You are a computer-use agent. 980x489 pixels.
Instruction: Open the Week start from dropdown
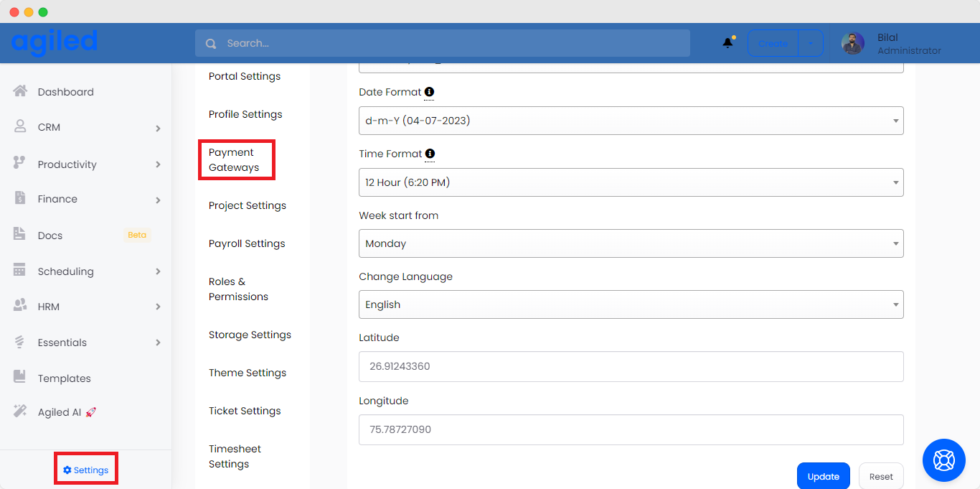point(630,243)
